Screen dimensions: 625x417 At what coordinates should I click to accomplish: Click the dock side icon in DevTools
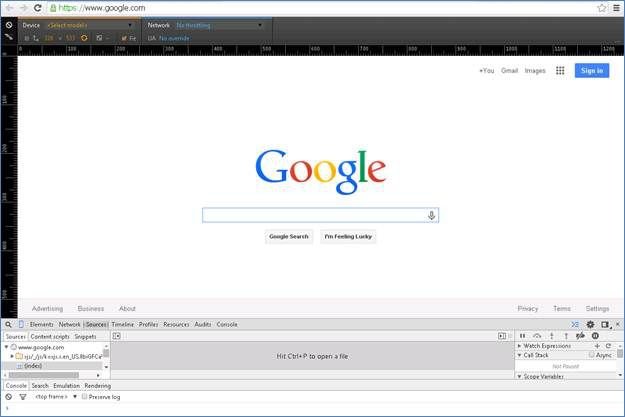pyautogui.click(x=605, y=325)
